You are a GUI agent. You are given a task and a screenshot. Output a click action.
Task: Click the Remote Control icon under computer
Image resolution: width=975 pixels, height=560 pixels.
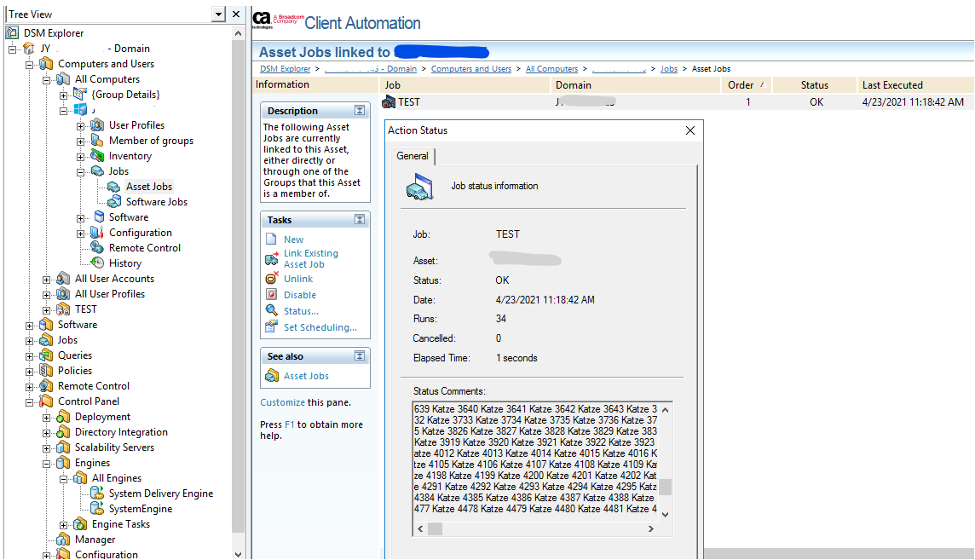coord(97,247)
